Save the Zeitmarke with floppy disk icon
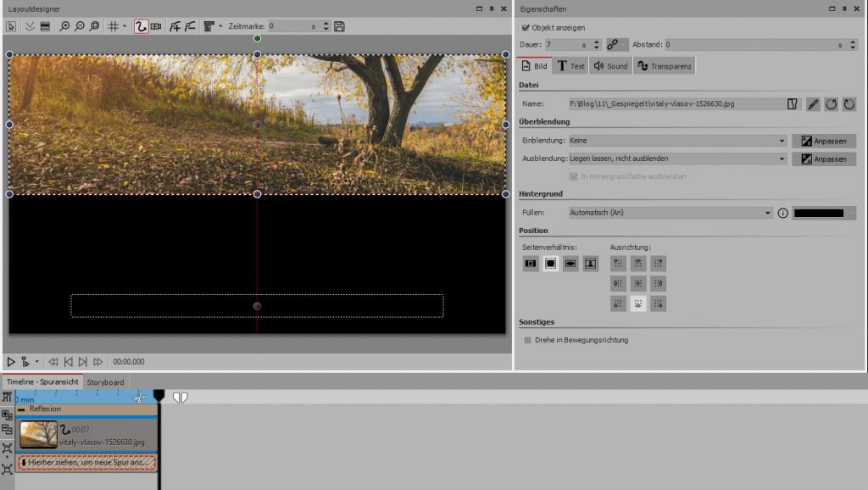The width and height of the screenshot is (868, 490). [339, 26]
